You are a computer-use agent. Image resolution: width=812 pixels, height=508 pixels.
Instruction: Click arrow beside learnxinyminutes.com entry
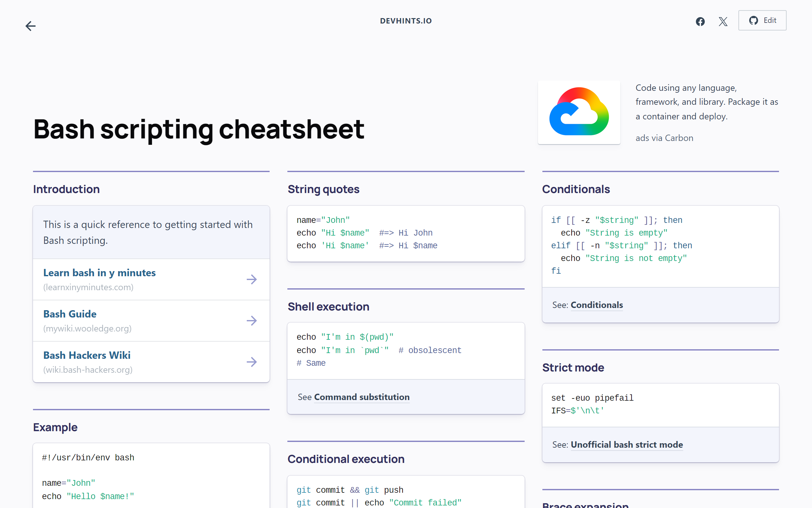click(252, 279)
